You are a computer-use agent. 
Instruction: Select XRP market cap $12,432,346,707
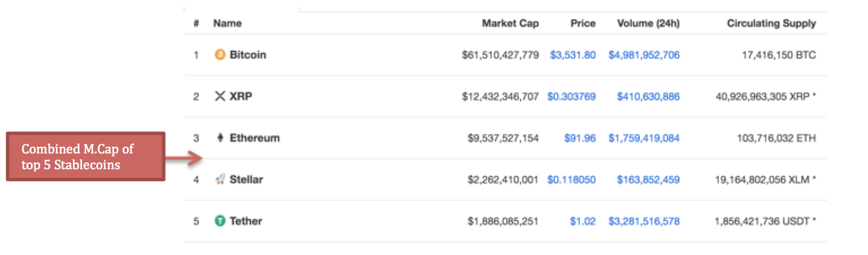[x=500, y=96]
